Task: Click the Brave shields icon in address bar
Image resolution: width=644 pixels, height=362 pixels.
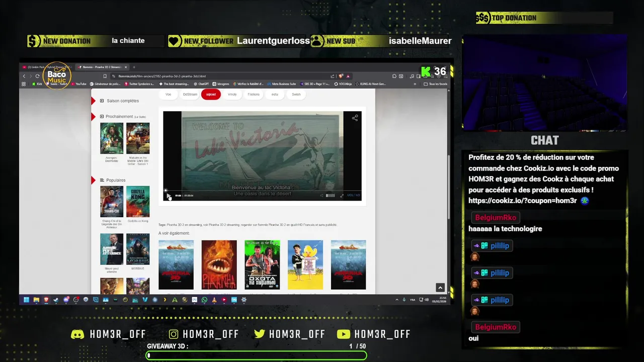Action: coord(341,76)
